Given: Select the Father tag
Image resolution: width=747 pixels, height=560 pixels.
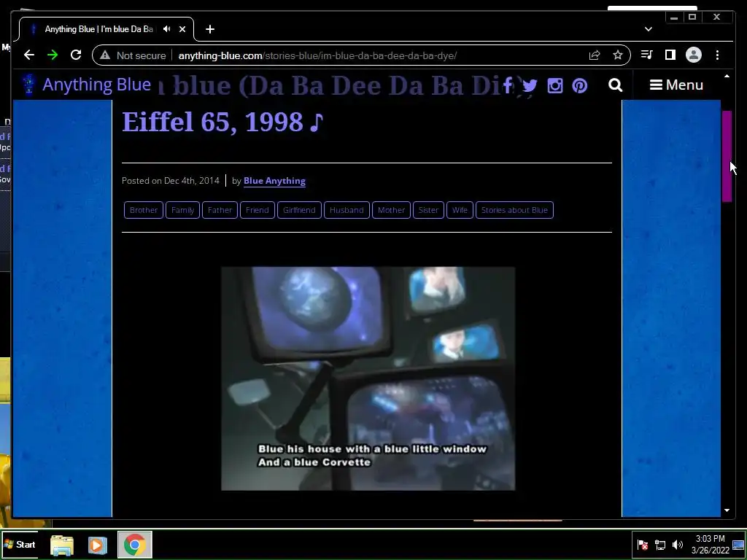Looking at the screenshot, I should tap(220, 210).
